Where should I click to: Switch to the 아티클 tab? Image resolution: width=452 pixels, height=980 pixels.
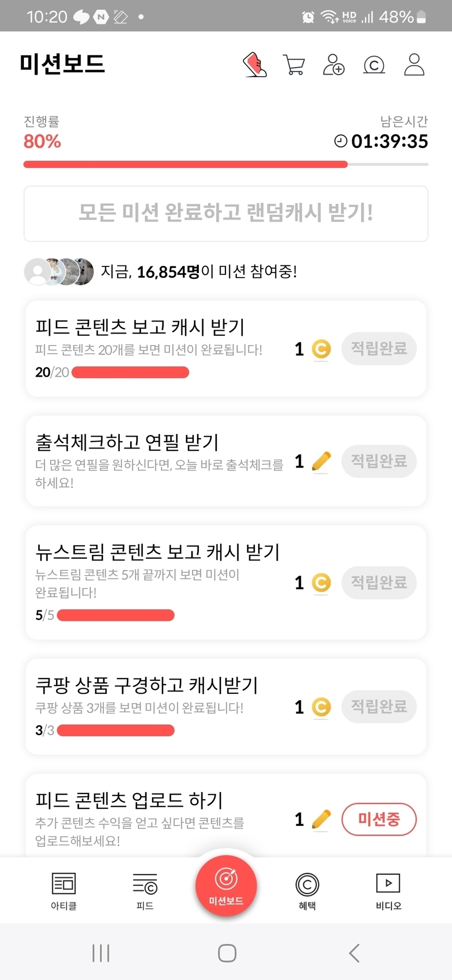(64, 891)
